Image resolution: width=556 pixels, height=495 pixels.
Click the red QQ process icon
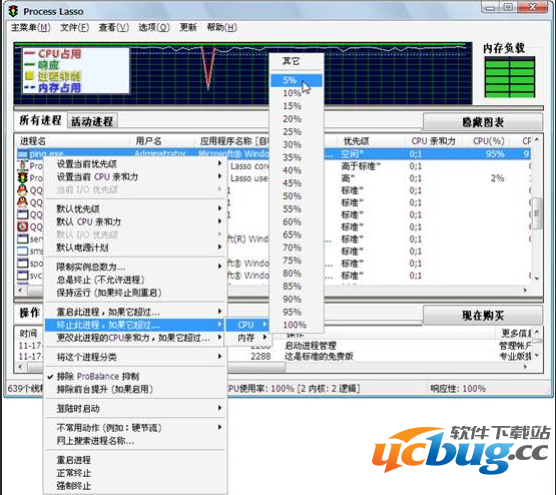tap(23, 227)
